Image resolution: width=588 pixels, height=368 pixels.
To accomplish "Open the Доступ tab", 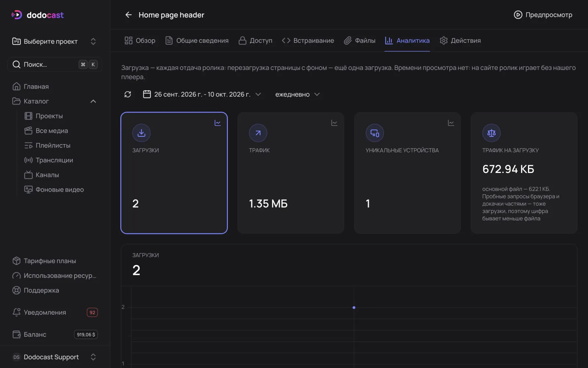I will coord(255,40).
